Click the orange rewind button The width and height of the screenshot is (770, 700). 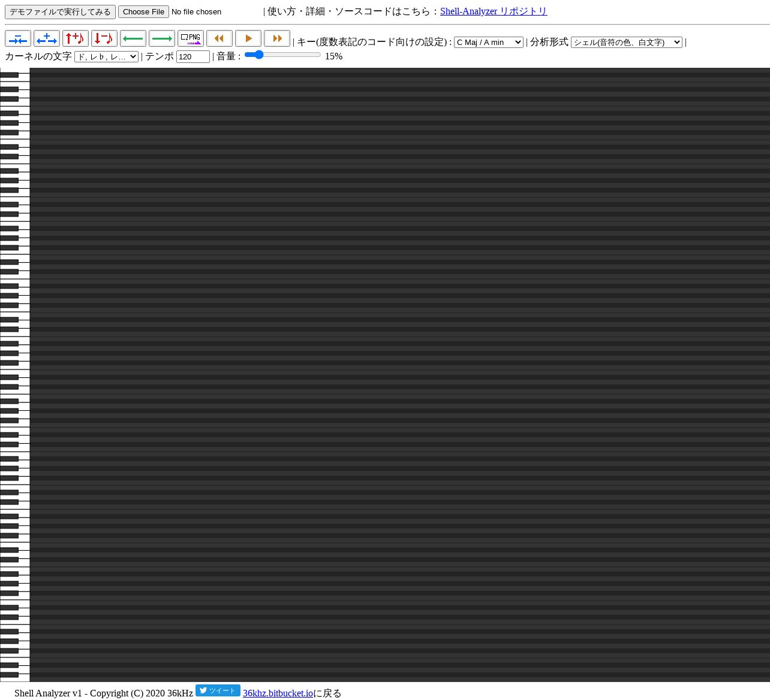click(x=219, y=38)
